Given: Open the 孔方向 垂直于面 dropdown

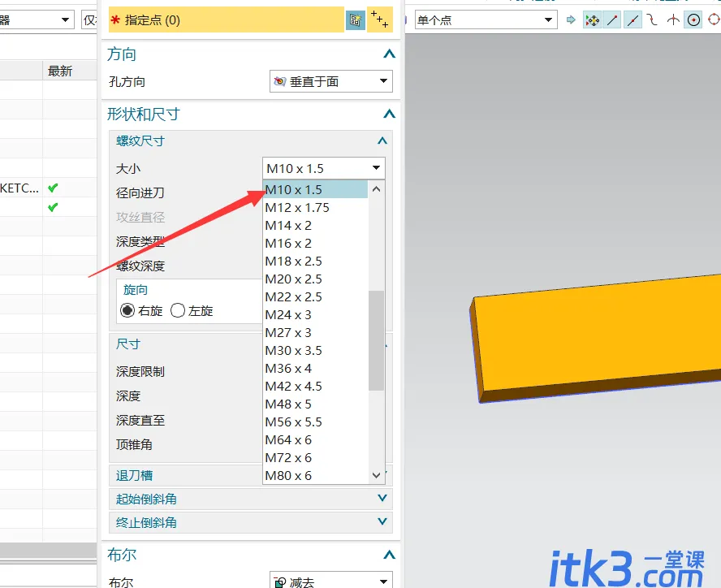Looking at the screenshot, I should tap(331, 81).
